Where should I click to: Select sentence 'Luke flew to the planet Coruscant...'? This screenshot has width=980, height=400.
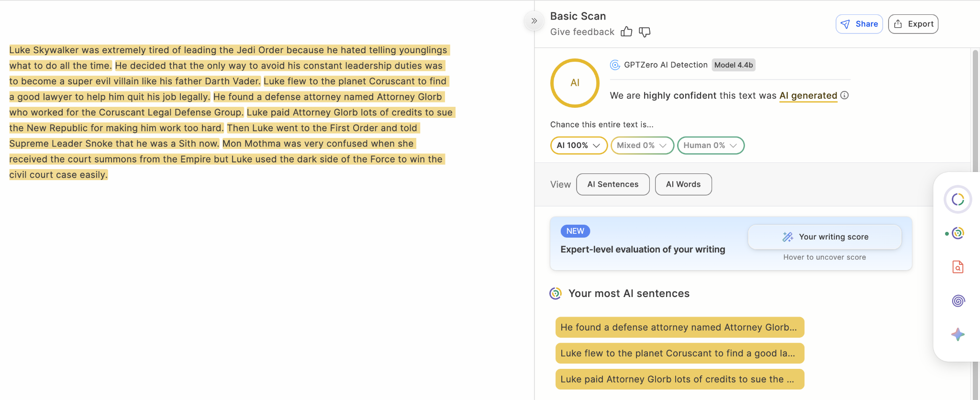(679, 353)
